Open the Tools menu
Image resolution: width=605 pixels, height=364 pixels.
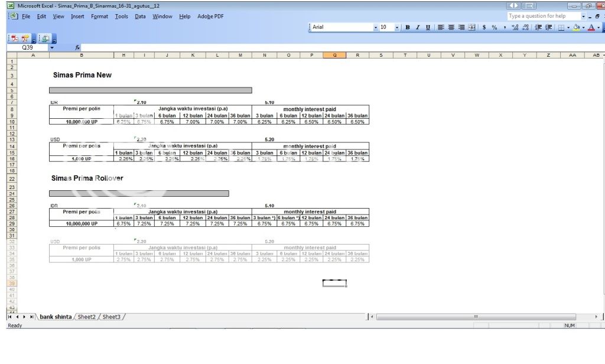121,16
